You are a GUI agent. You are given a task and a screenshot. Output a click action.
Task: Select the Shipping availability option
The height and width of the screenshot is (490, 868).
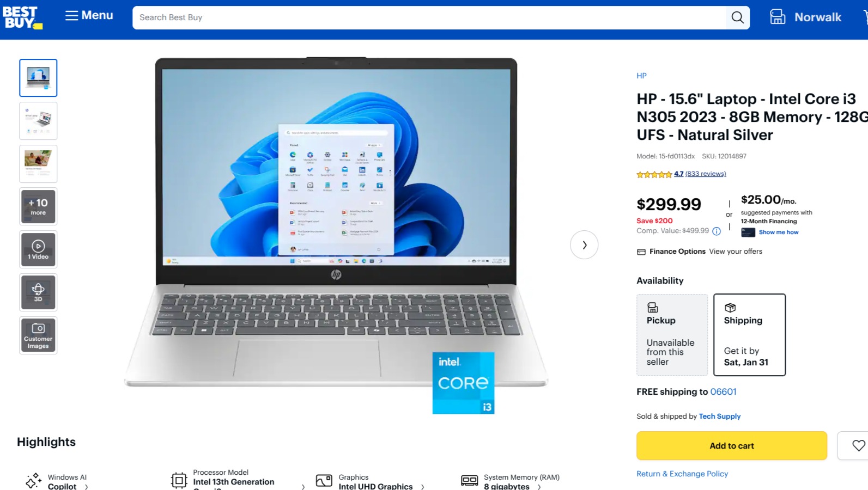tap(749, 335)
